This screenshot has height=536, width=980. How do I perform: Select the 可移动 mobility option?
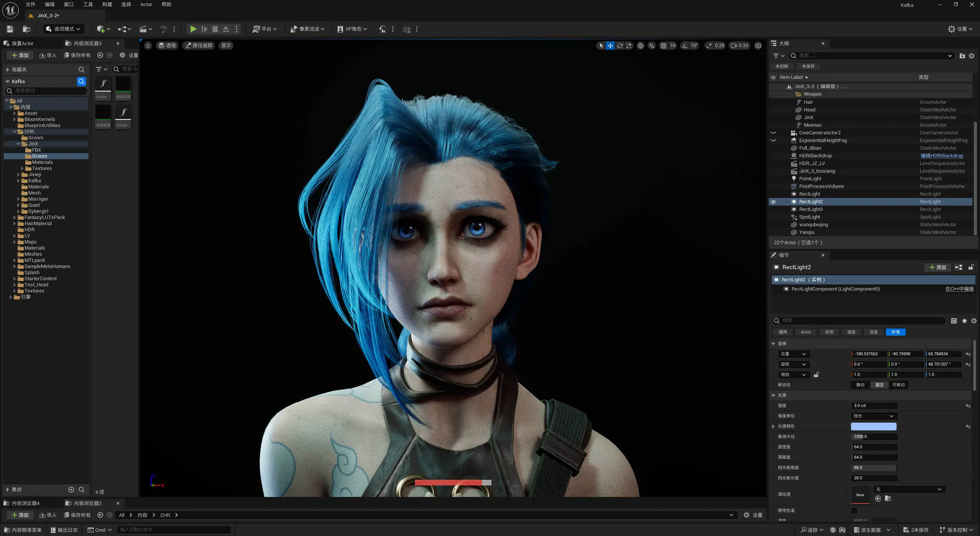[x=898, y=385]
